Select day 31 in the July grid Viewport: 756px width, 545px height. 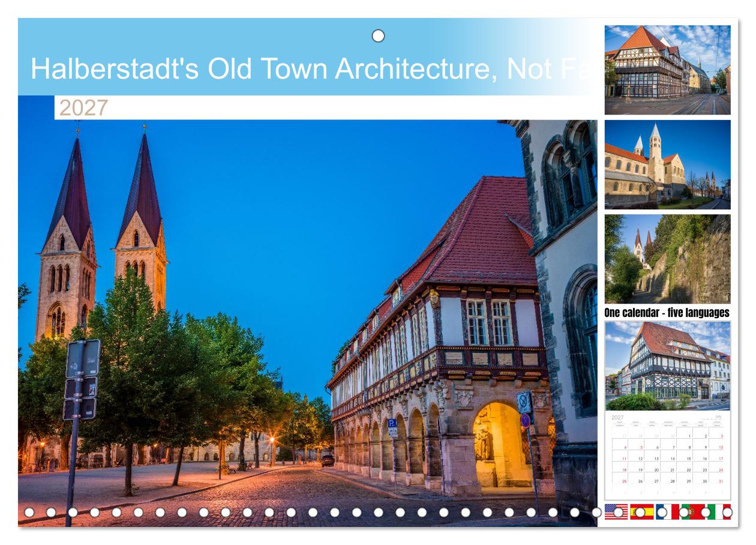(x=721, y=481)
